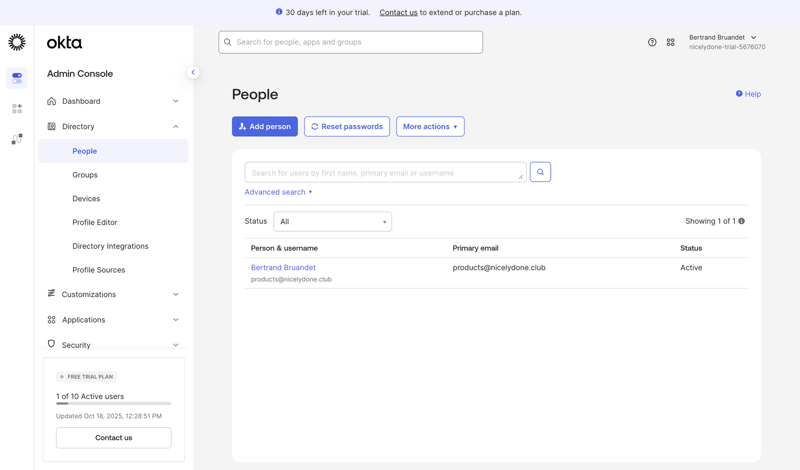
Task: Click the info icon next to Showing 1 of 1
Action: pyautogui.click(x=741, y=221)
